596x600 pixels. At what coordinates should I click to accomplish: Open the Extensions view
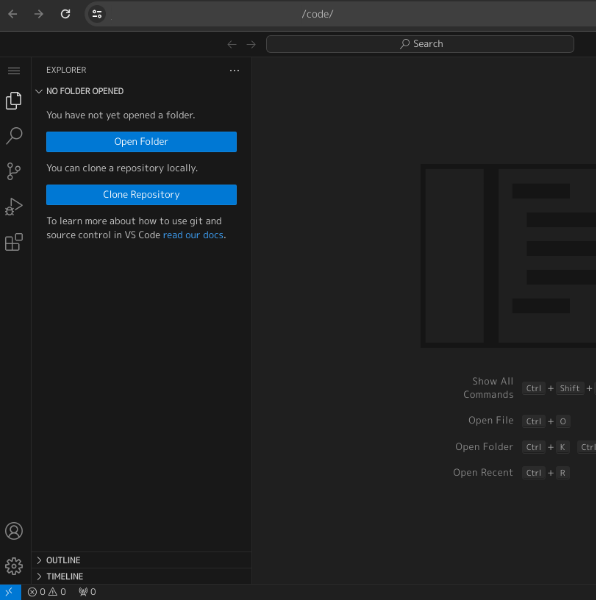14,242
